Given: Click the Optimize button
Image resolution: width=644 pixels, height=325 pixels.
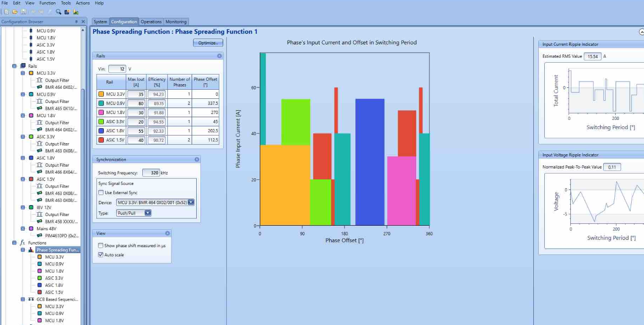Looking at the screenshot, I should click(x=208, y=43).
